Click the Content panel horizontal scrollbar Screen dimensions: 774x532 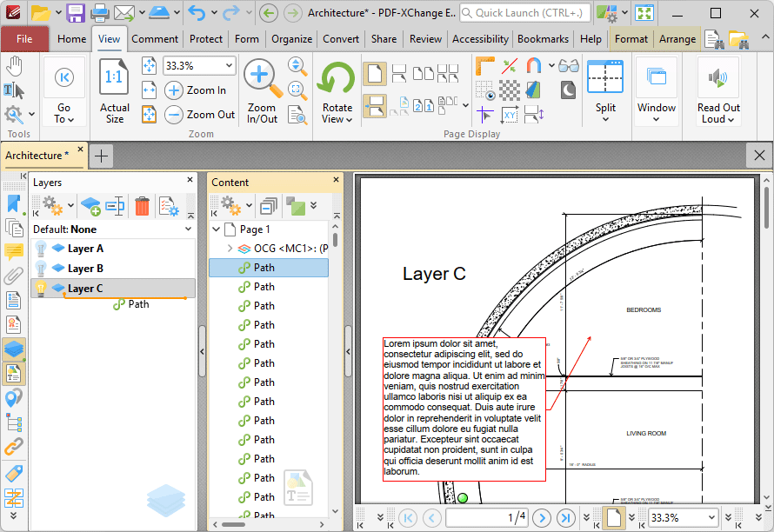233,524
